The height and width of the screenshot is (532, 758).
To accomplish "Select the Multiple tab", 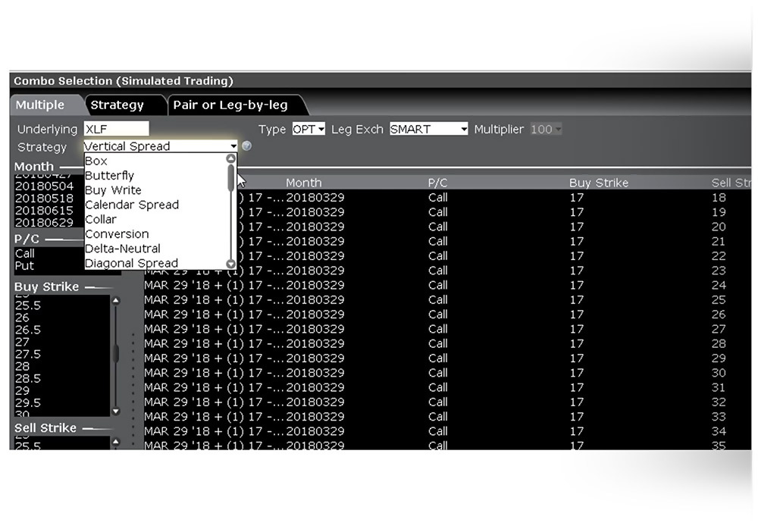I will pyautogui.click(x=40, y=105).
